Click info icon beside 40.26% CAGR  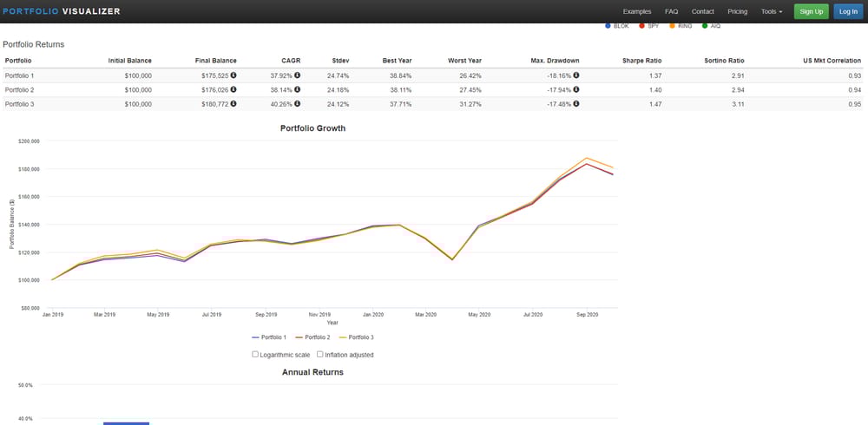point(297,103)
